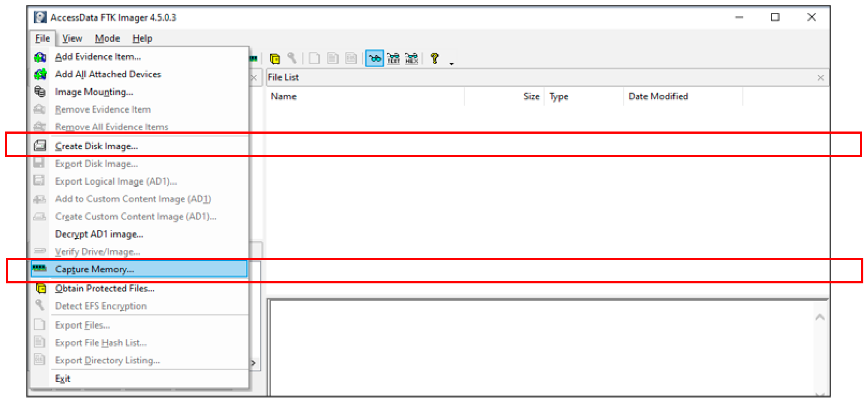Image resolution: width=868 pixels, height=403 pixels.
Task: Click the automatic file preview glasses icon
Action: click(x=374, y=59)
